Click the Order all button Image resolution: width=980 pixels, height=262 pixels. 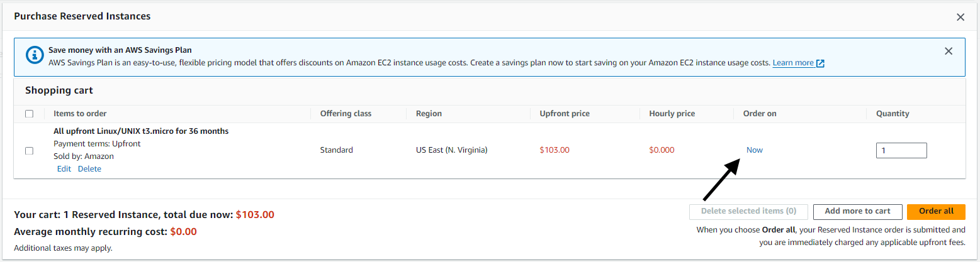pyautogui.click(x=936, y=212)
